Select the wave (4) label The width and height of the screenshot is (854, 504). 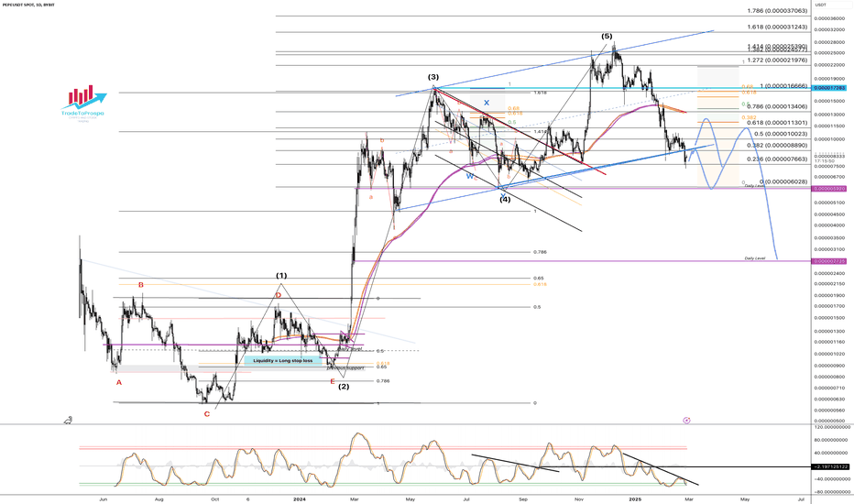(x=505, y=200)
